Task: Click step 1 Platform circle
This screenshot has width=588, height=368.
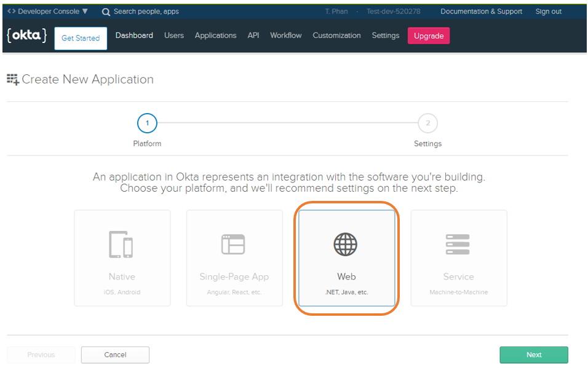Action: pos(147,123)
